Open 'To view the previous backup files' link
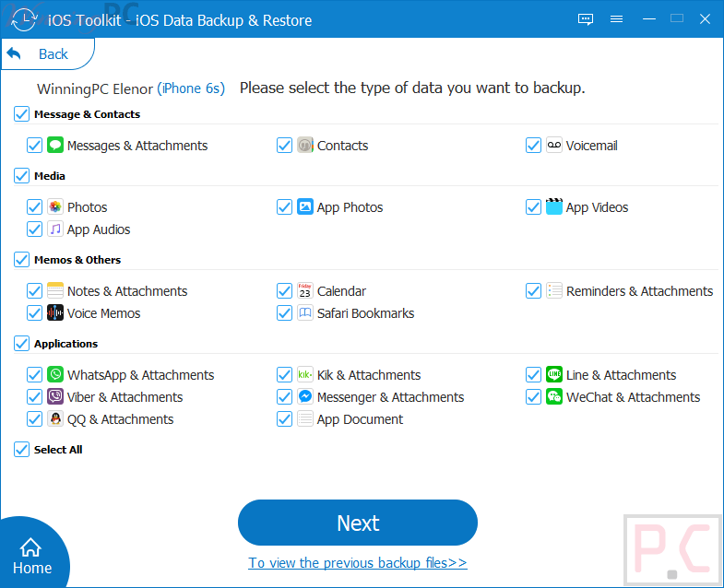This screenshot has height=588, width=724. (357, 562)
